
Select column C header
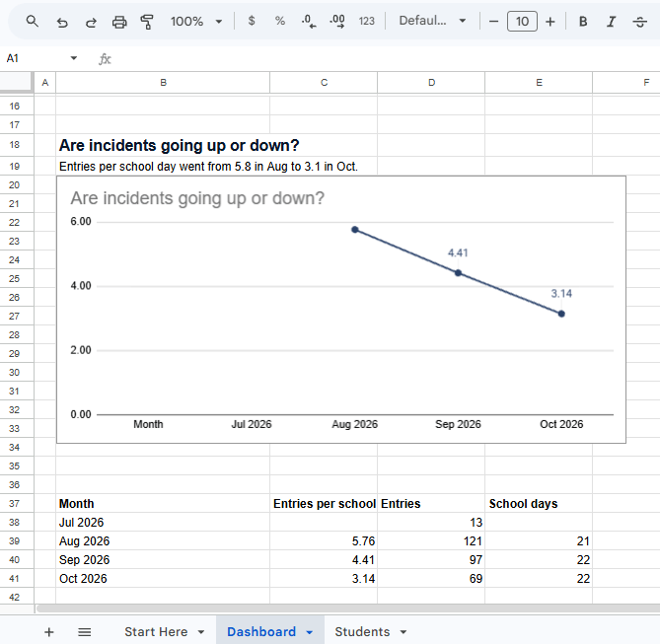[324, 83]
